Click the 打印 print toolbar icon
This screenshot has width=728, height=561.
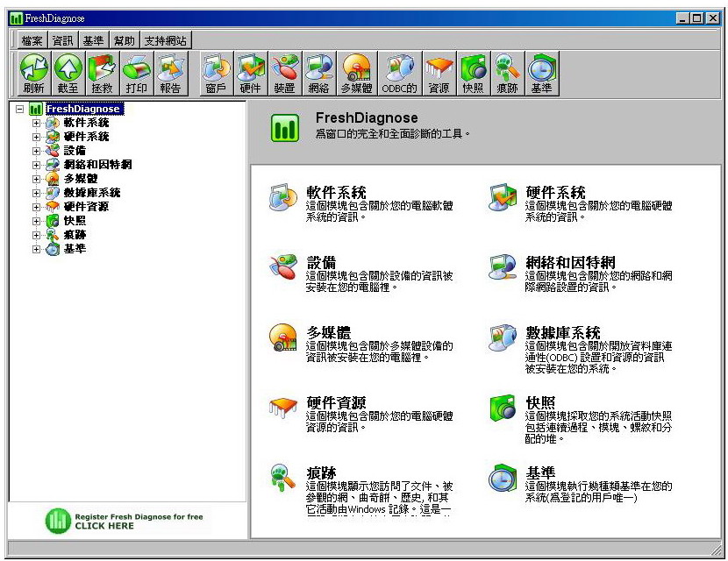tap(136, 74)
